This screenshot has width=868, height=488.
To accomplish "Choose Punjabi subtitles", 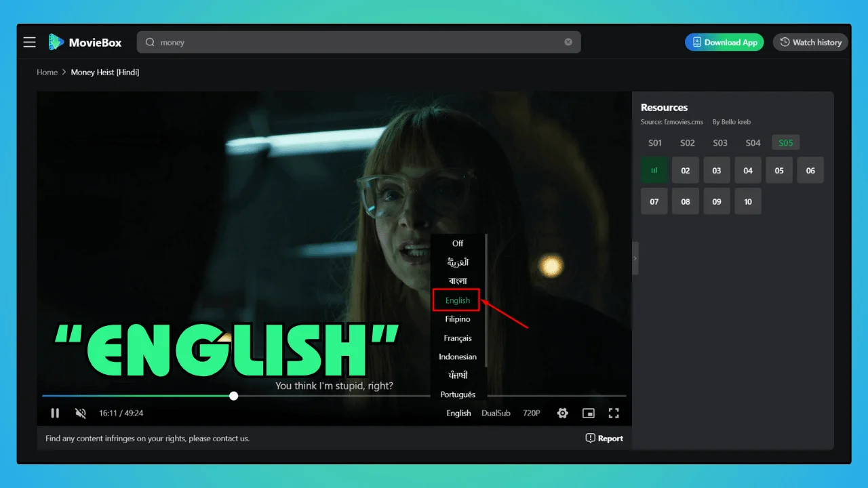I will coord(458,375).
